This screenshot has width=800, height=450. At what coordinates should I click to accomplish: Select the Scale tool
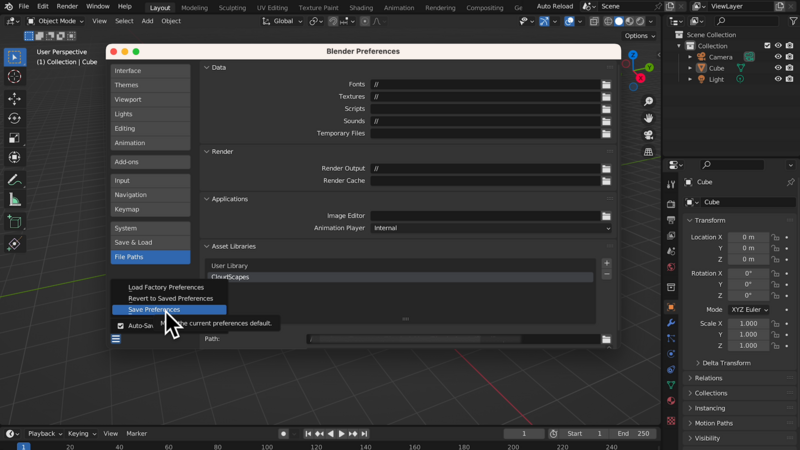coord(14,138)
